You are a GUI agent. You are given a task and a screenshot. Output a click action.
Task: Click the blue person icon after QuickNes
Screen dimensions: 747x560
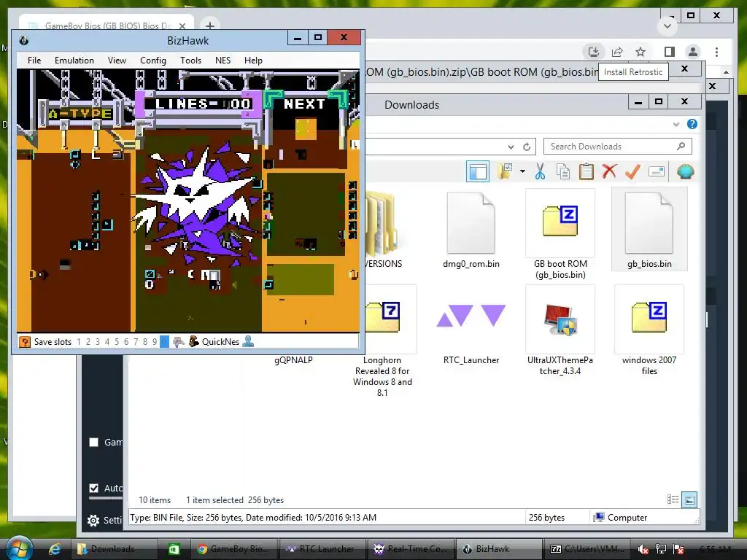point(248,341)
